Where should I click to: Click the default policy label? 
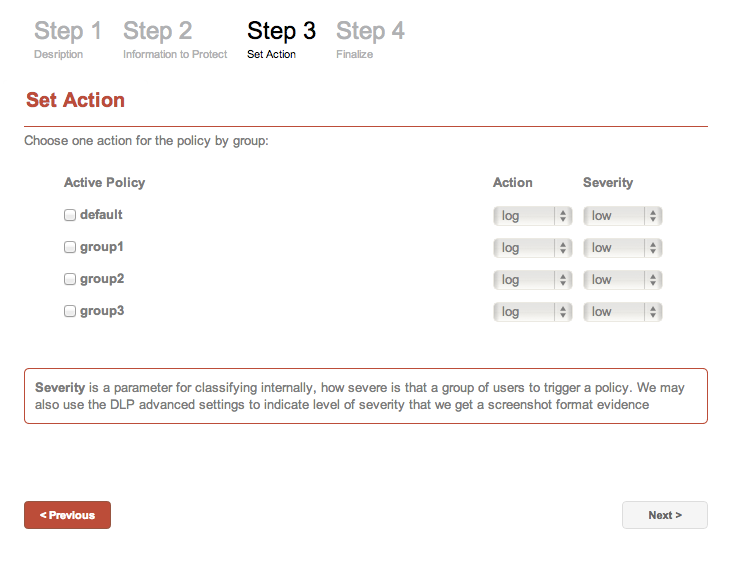101,215
